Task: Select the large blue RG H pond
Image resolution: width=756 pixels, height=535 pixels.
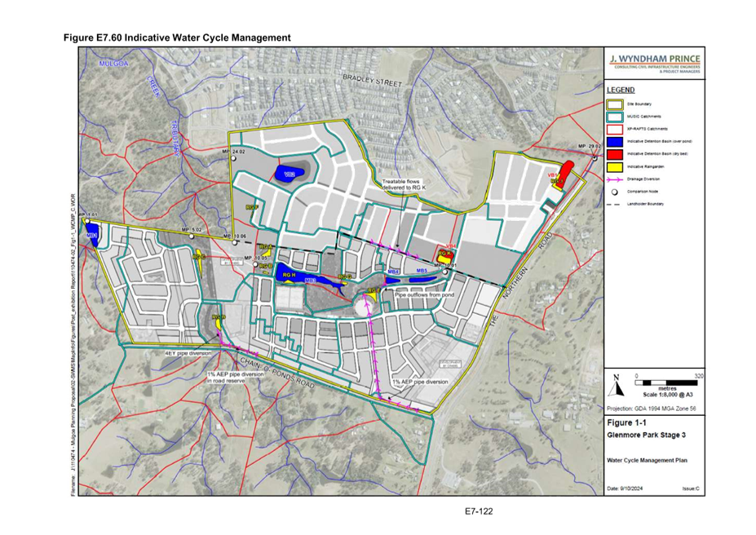Action: click(300, 274)
